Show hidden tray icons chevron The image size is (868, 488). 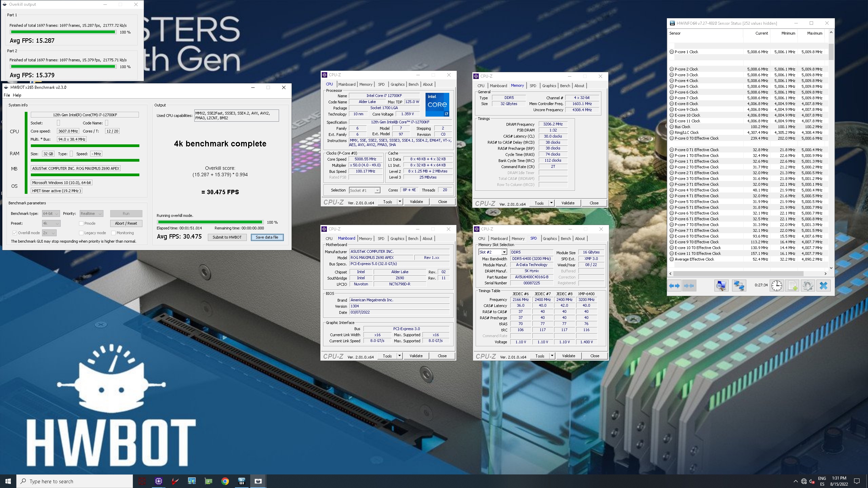796,481
